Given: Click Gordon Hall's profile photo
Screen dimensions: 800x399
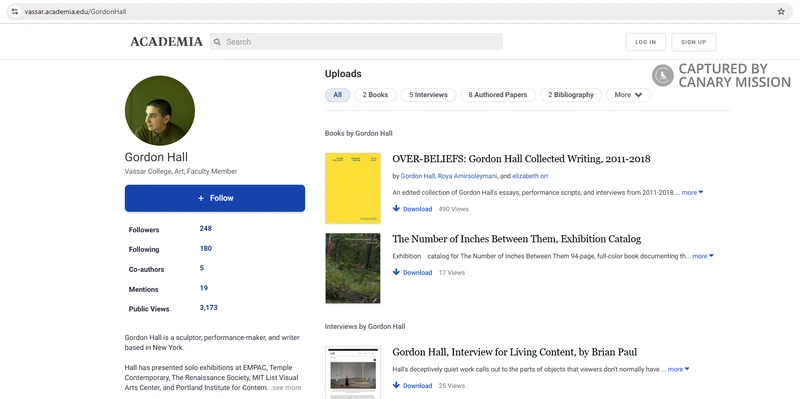Looking at the screenshot, I should click(x=160, y=111).
